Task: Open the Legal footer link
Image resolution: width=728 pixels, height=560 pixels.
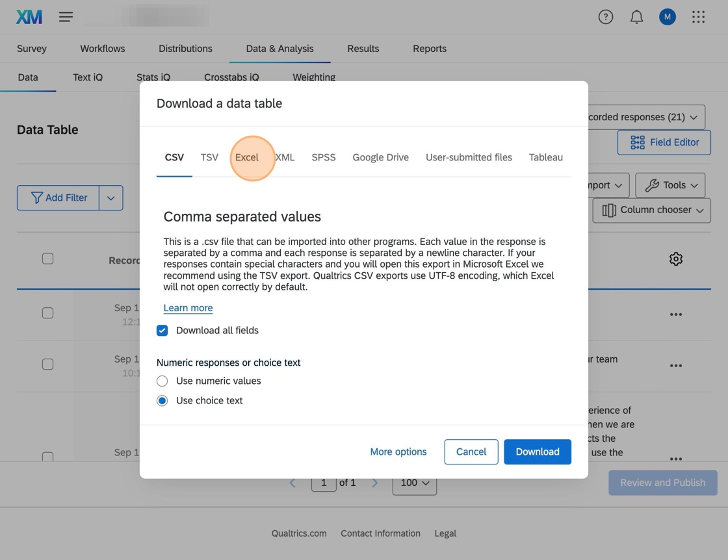Action: coord(445,533)
